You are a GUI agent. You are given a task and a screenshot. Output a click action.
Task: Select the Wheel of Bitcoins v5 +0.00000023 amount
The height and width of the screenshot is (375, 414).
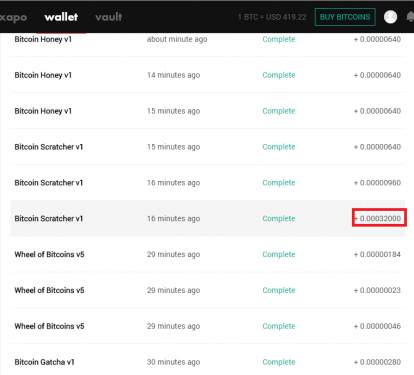pyautogui.click(x=377, y=290)
